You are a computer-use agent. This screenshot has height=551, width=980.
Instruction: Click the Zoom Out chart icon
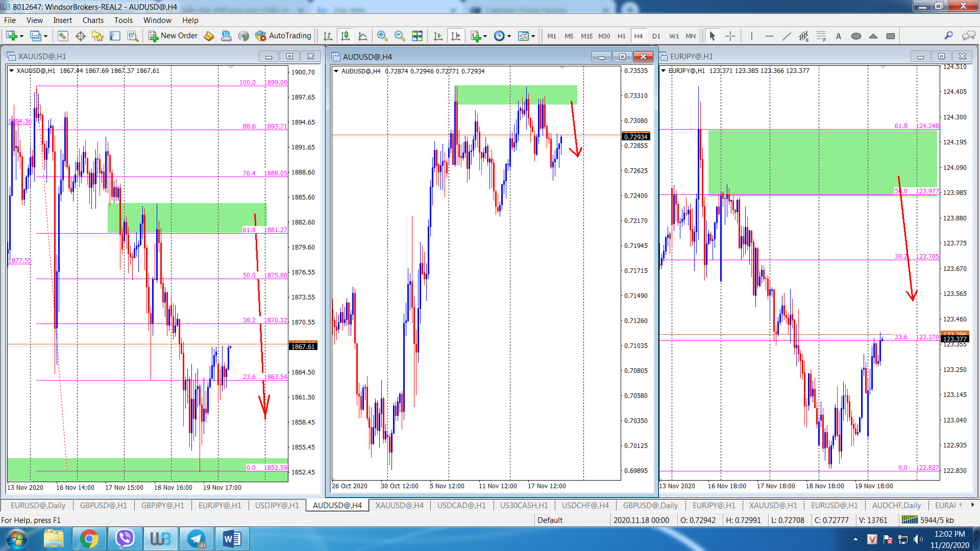pyautogui.click(x=400, y=36)
